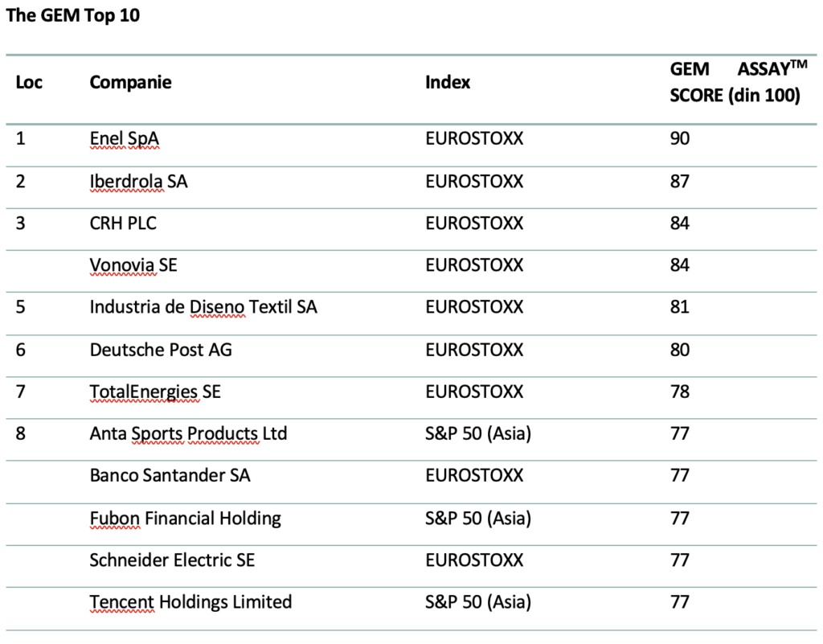Click the Vonovia SE company entry
The width and height of the screenshot is (823, 644).
click(133, 265)
